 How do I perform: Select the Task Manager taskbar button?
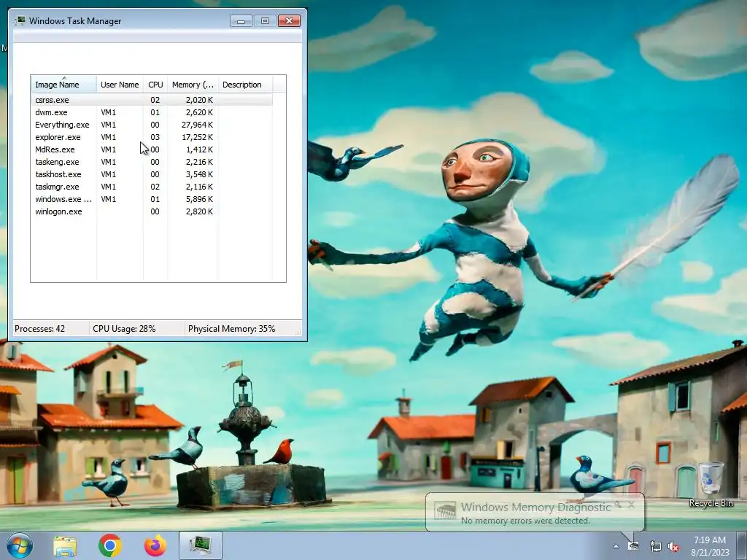click(x=201, y=545)
